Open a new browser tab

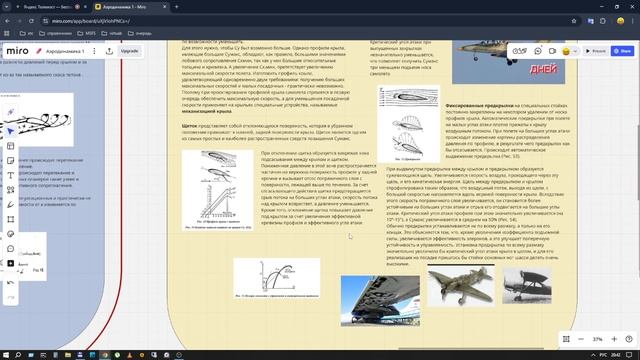point(177,7)
